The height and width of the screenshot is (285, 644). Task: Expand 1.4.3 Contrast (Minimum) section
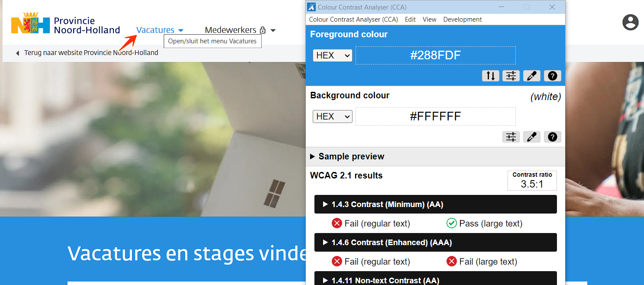(436, 204)
